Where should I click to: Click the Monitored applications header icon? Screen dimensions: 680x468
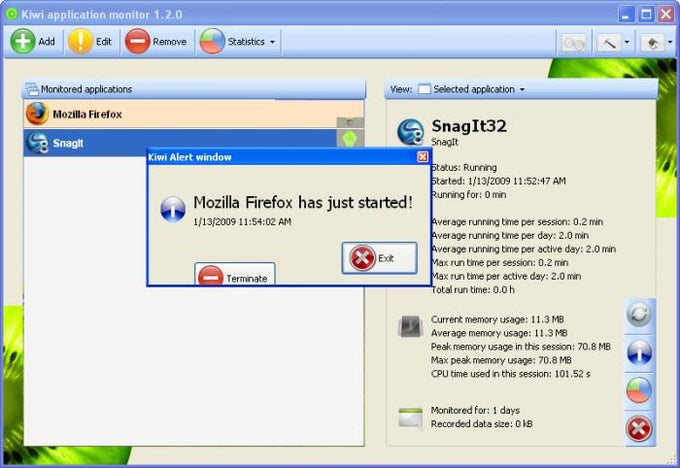click(32, 89)
